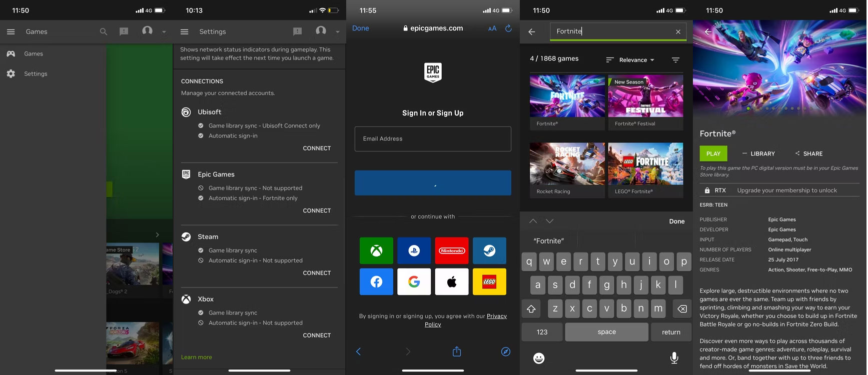
Task: Tap the green PLAY button
Action: pos(713,153)
